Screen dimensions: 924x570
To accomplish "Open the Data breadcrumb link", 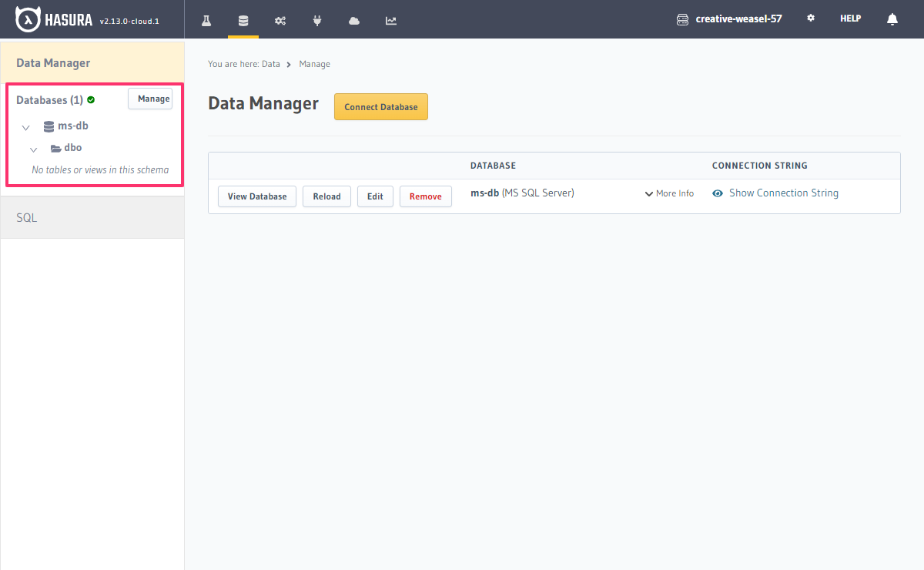I will (271, 64).
